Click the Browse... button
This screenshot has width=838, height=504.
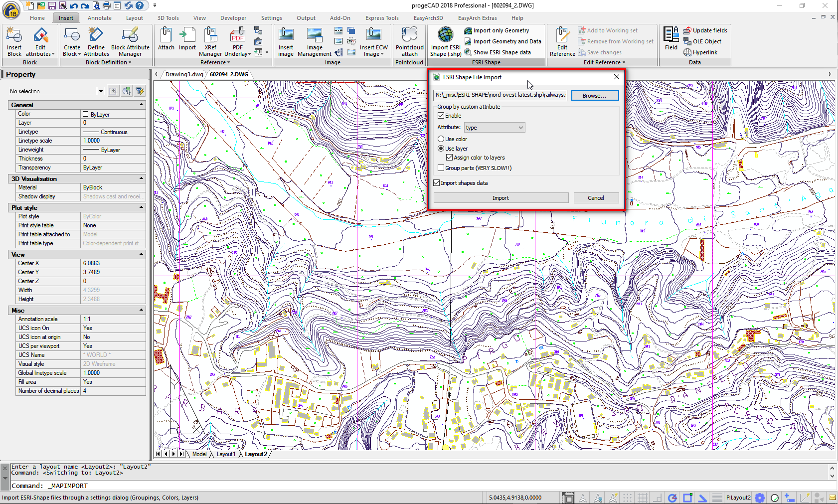(x=594, y=95)
